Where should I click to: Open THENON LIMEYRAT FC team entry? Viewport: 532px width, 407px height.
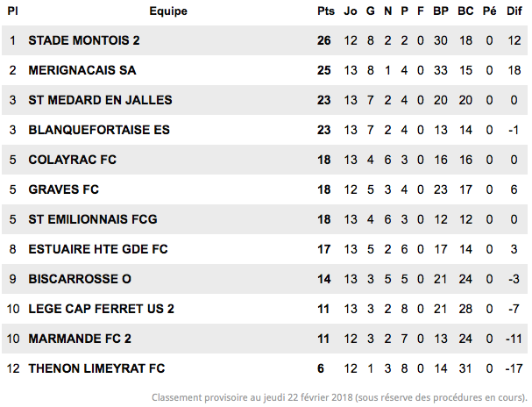point(96,368)
